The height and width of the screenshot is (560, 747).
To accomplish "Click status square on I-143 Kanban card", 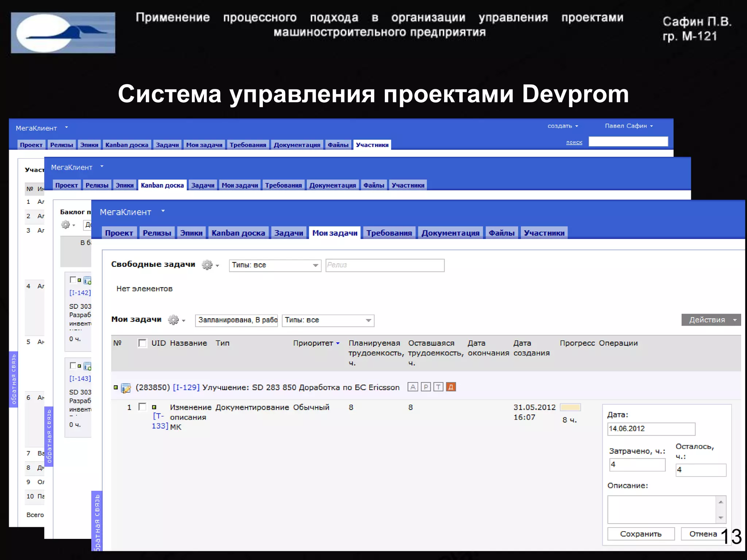I will tap(79, 366).
